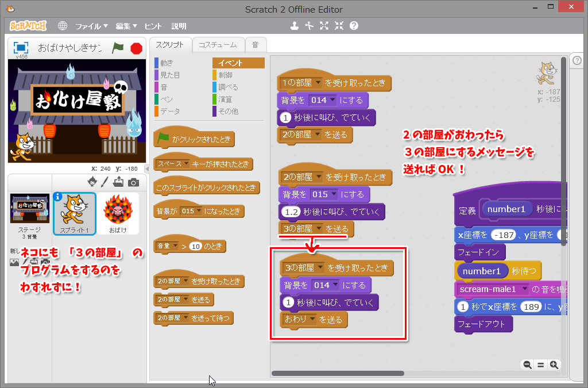Zoom out the scripts area
The width and height of the screenshot is (588, 388).
pos(527,365)
